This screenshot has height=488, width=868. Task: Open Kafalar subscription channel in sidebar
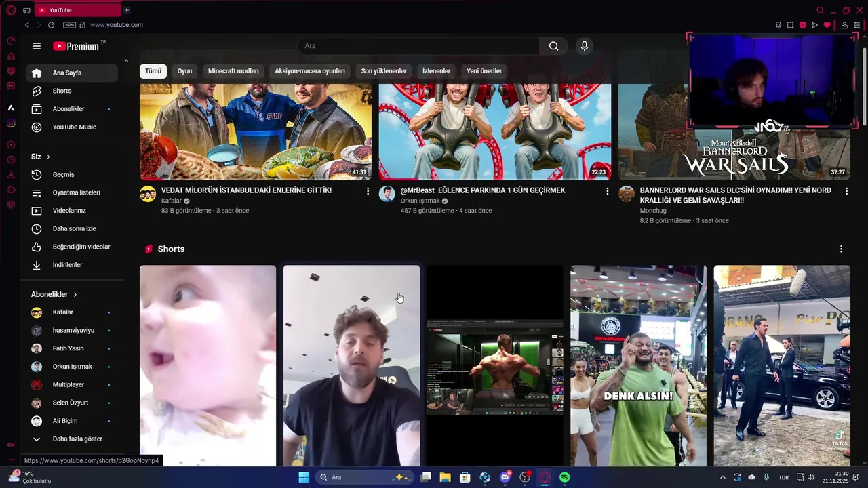point(73,312)
